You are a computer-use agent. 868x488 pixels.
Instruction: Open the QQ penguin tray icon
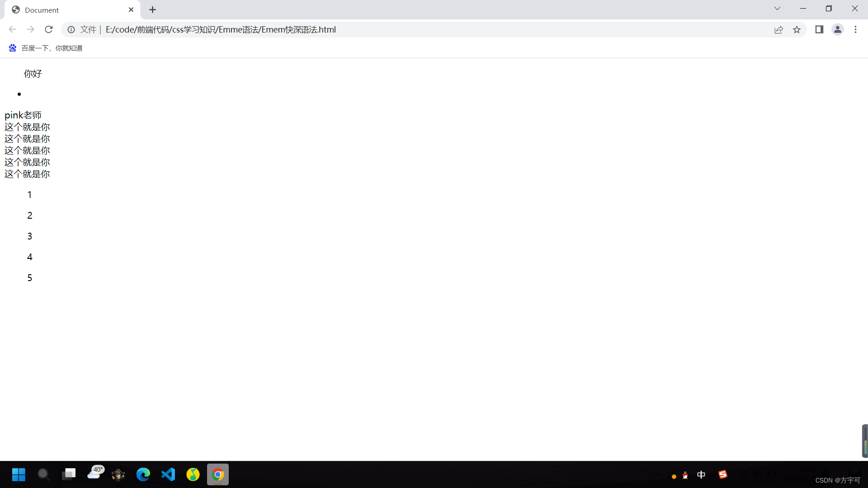coord(685,475)
